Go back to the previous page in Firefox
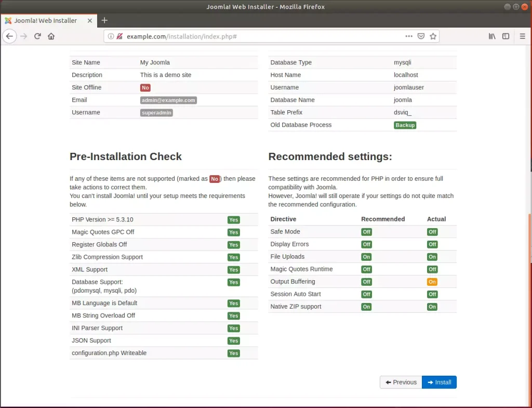This screenshot has width=532, height=408. 9,36
